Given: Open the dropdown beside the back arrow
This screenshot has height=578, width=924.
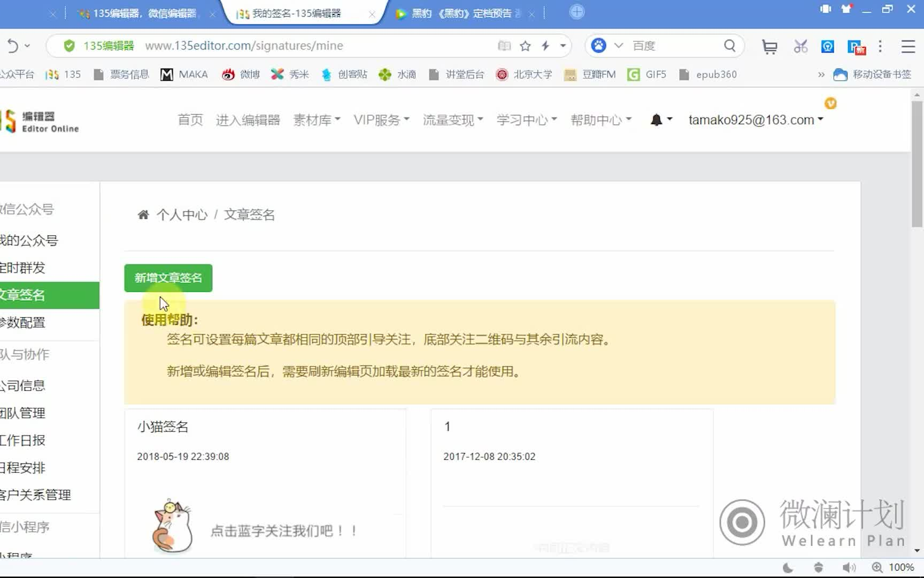Looking at the screenshot, I should (x=27, y=46).
